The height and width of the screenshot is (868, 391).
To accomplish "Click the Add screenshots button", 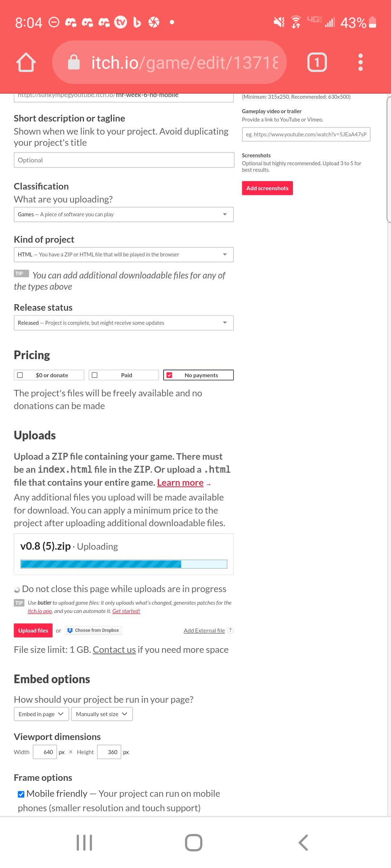I will (x=267, y=188).
